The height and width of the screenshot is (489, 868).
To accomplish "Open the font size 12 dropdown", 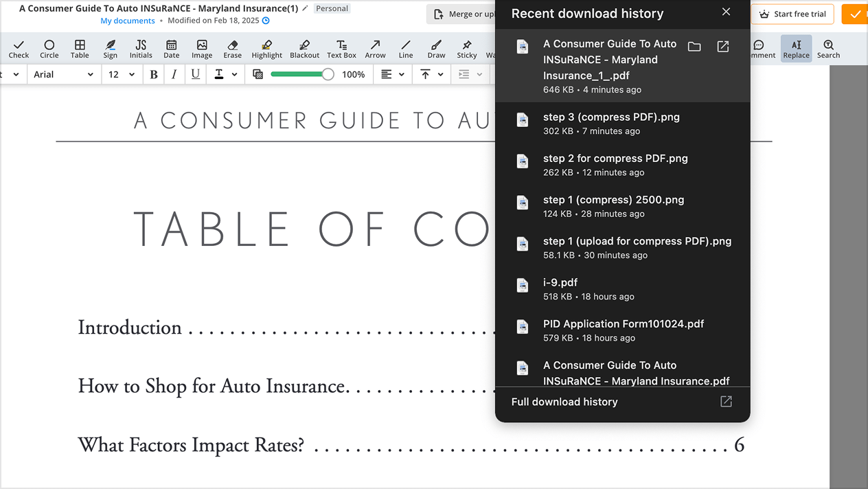I will 121,74.
